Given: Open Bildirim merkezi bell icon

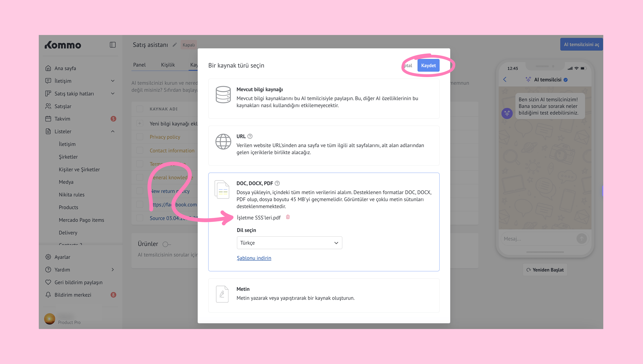Looking at the screenshot, I should (x=48, y=295).
